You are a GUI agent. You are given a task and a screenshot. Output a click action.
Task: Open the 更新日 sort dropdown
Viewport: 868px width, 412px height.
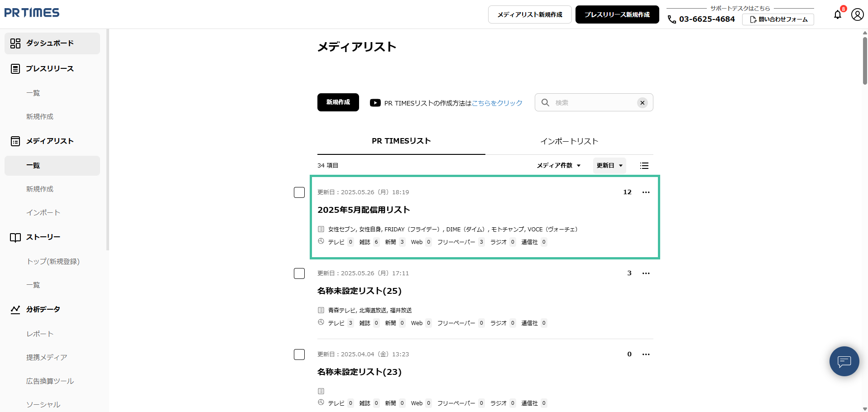click(609, 166)
